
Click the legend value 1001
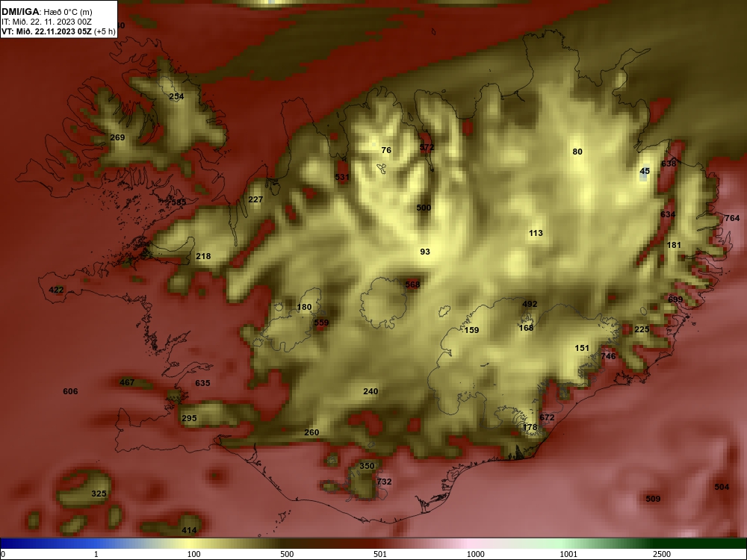(568, 554)
